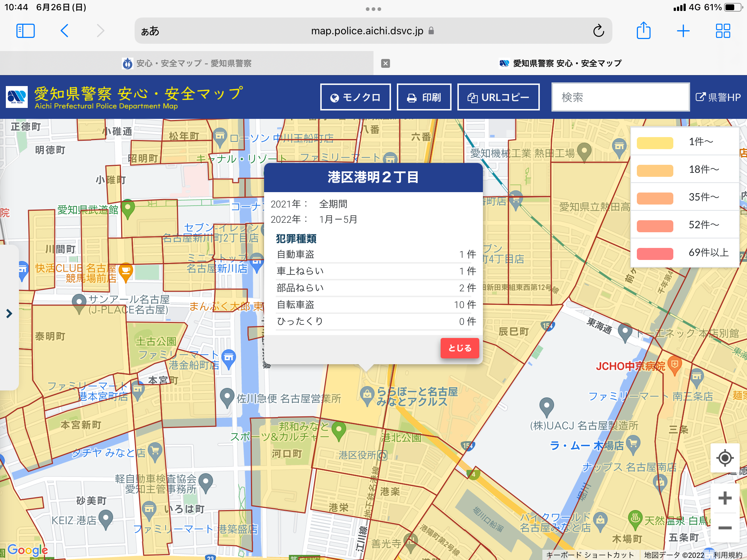Expand the left side panel arrow
The image size is (747, 560).
pyautogui.click(x=9, y=314)
